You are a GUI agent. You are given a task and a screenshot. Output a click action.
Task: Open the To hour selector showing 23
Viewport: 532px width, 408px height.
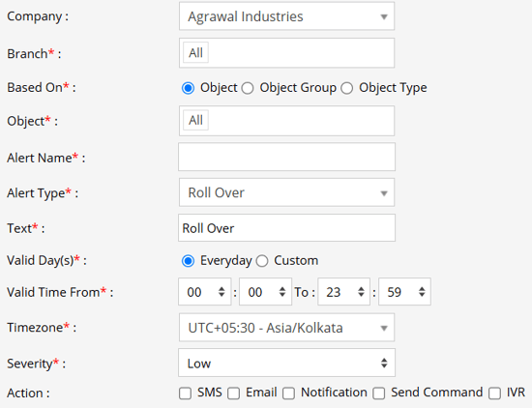[343, 292]
